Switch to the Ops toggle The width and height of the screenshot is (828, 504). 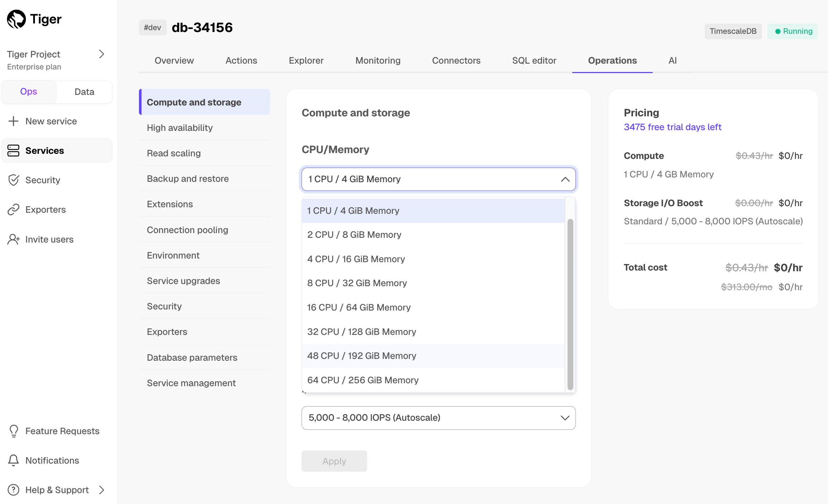click(x=29, y=92)
